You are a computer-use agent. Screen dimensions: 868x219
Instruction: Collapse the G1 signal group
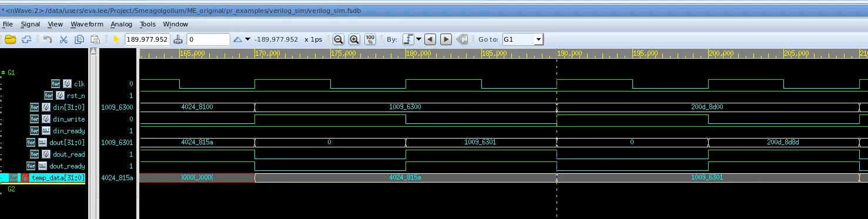click(x=3, y=72)
